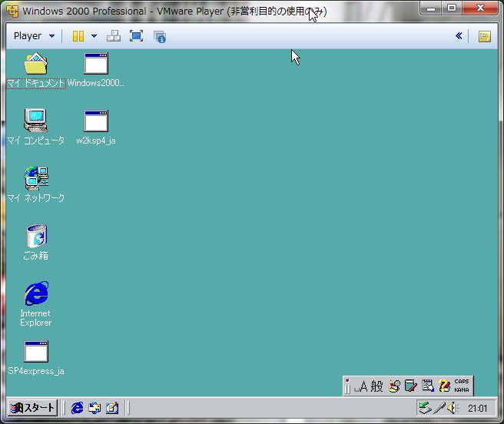Click the マイ ドキュメント icon label
This screenshot has height=424, width=504.
click(36, 83)
